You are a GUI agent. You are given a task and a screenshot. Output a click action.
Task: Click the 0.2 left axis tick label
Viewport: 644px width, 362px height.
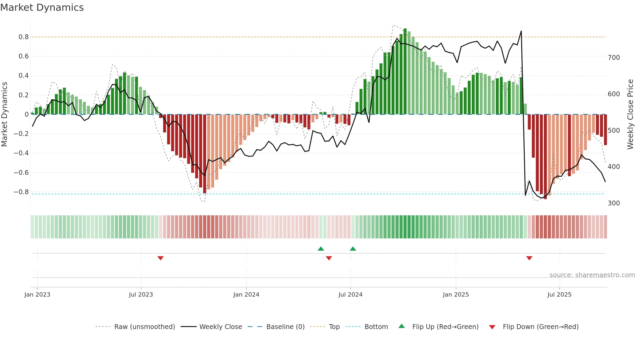click(24, 95)
